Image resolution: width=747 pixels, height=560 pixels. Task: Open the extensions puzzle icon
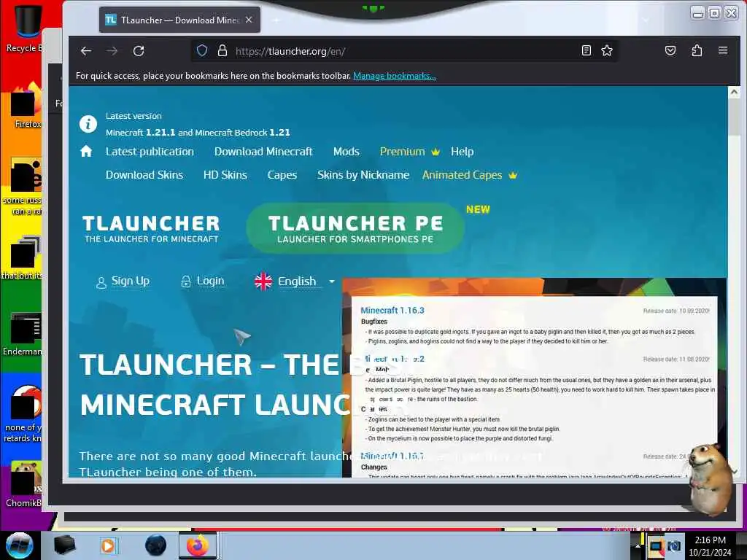click(x=697, y=50)
